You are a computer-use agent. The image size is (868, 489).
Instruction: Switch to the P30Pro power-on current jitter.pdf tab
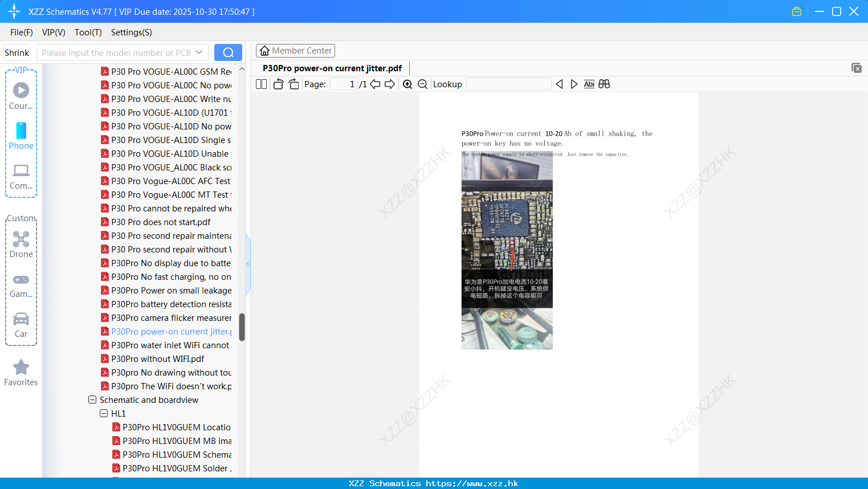[x=332, y=68]
